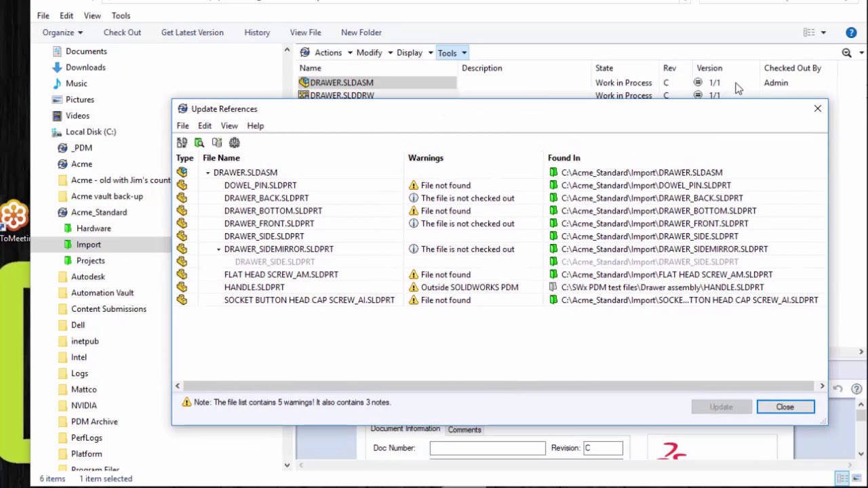
Task: Select the Acme_Standard folder in tree
Action: click(x=99, y=212)
